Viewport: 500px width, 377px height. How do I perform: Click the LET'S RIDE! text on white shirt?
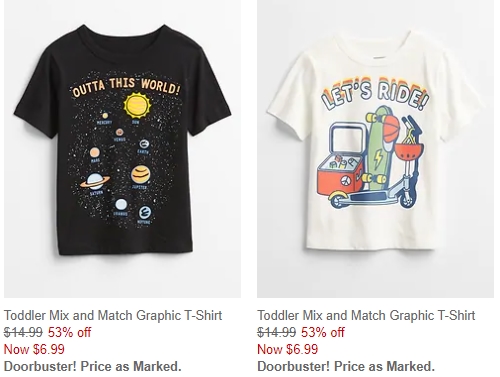(x=374, y=94)
